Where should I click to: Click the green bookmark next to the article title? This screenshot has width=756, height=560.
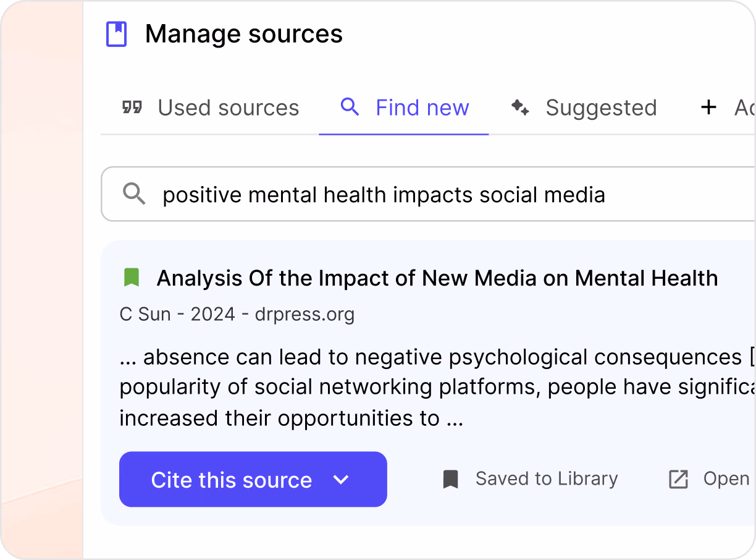coord(131,278)
